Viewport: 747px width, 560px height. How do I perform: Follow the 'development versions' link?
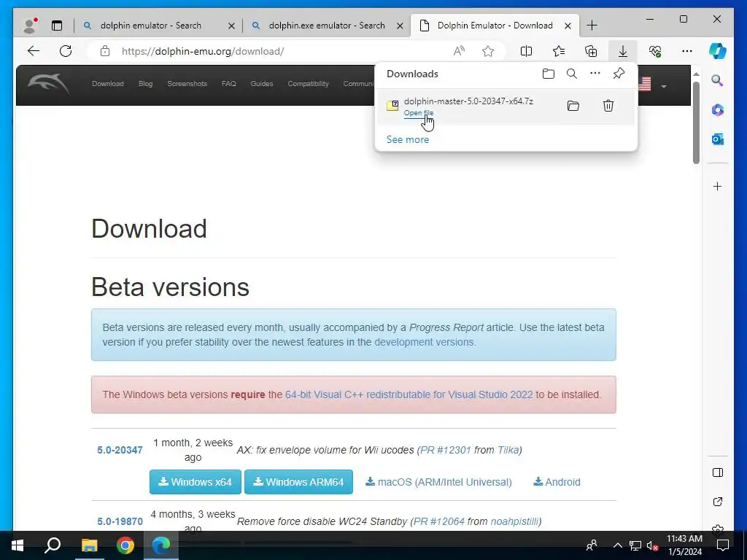pyautogui.click(x=424, y=343)
